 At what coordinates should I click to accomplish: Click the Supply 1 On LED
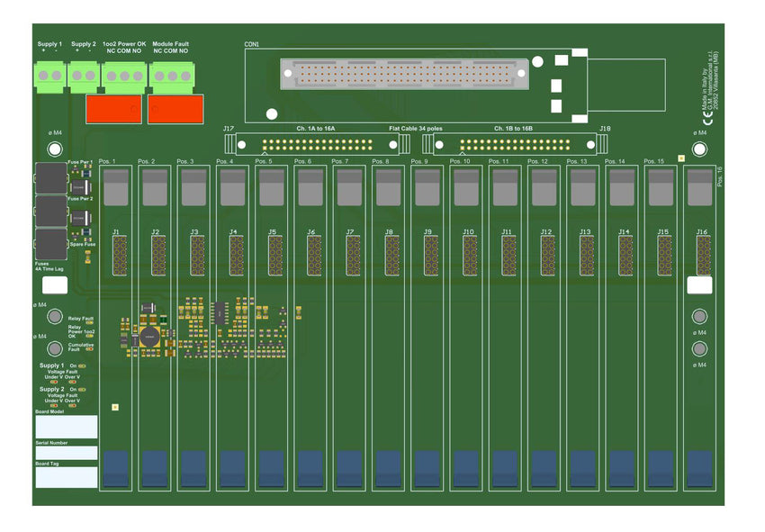click(83, 366)
